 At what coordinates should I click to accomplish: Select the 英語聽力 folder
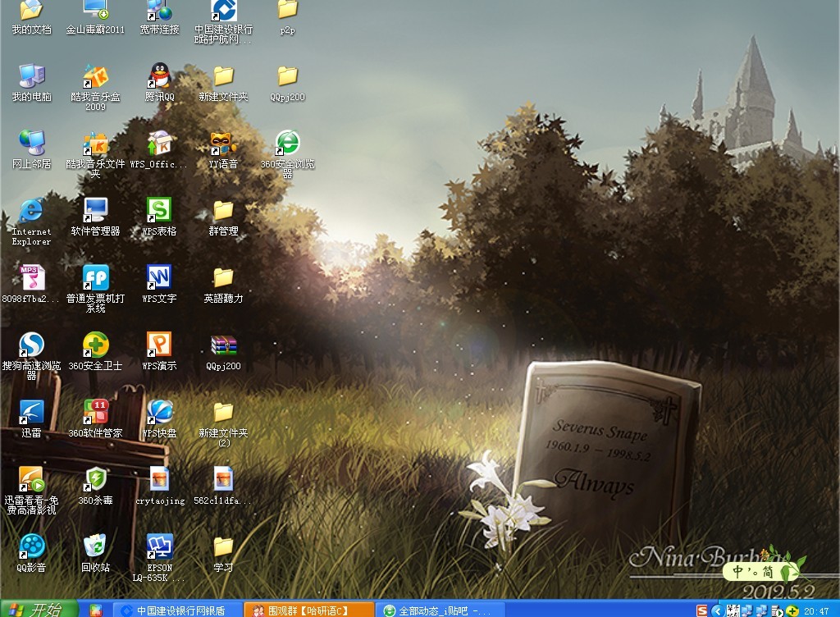click(x=223, y=284)
